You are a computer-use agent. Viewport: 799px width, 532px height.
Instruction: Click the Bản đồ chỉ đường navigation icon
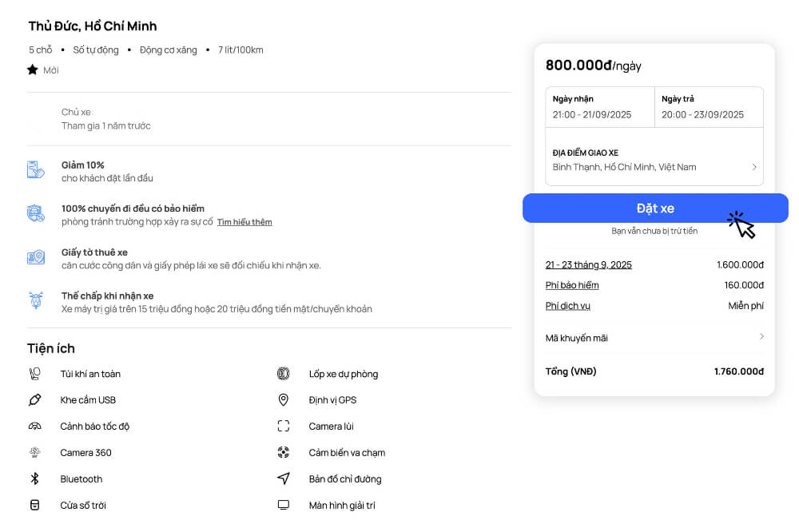pyautogui.click(x=283, y=479)
